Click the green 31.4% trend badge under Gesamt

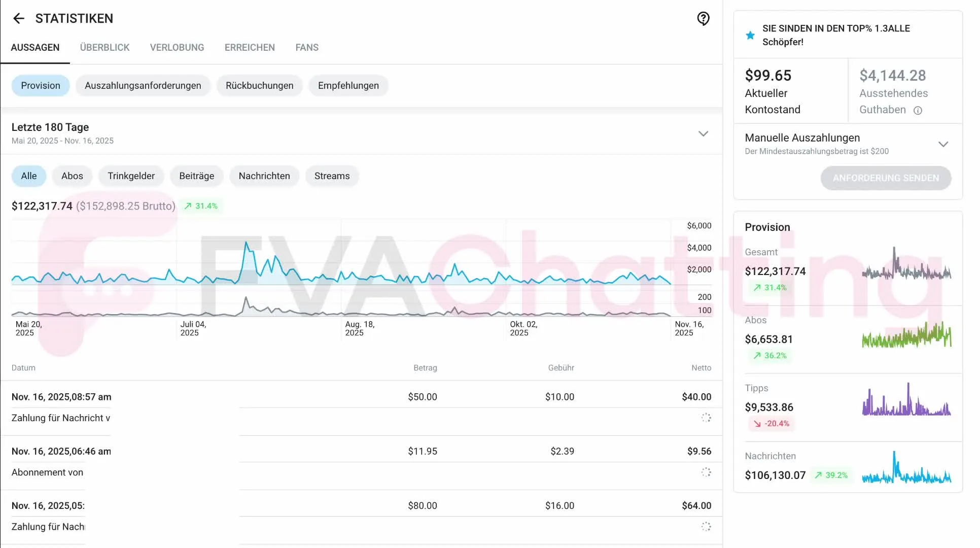tap(769, 288)
